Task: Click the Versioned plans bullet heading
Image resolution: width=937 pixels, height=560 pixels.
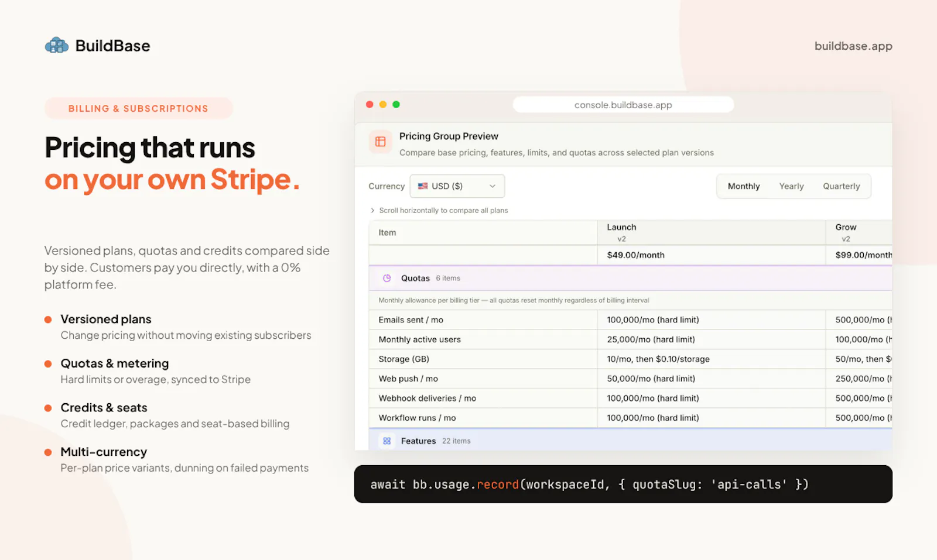Action: (106, 319)
